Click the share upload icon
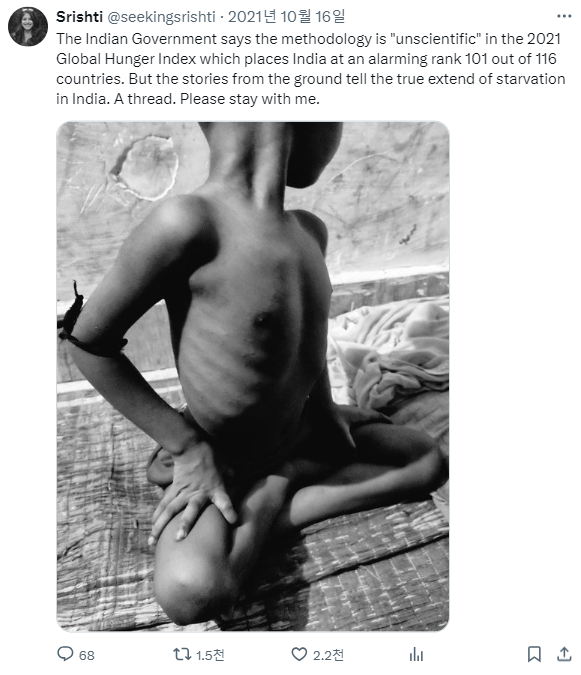 pyautogui.click(x=564, y=654)
